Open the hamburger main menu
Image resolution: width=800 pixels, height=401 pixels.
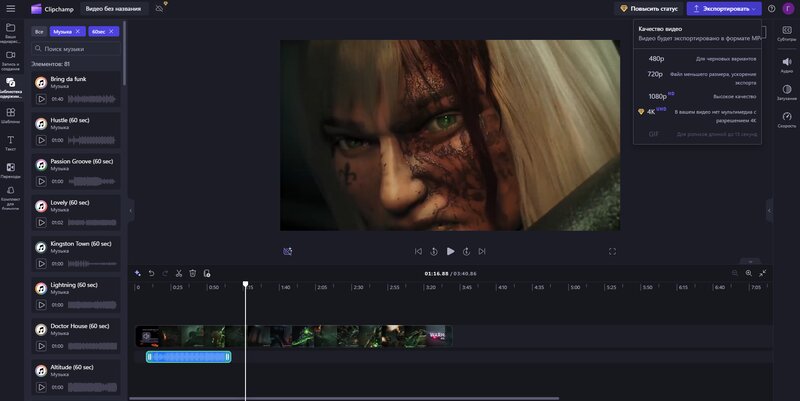pos(10,9)
